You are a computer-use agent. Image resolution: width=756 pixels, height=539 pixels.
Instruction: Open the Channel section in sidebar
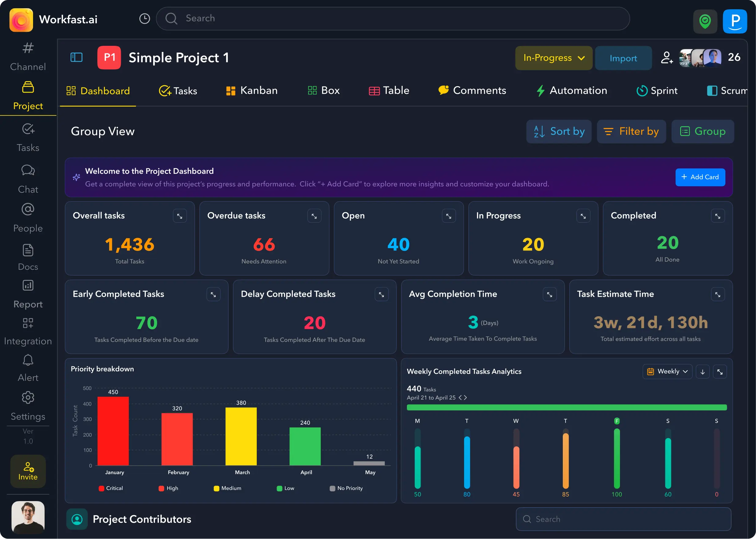click(x=28, y=57)
